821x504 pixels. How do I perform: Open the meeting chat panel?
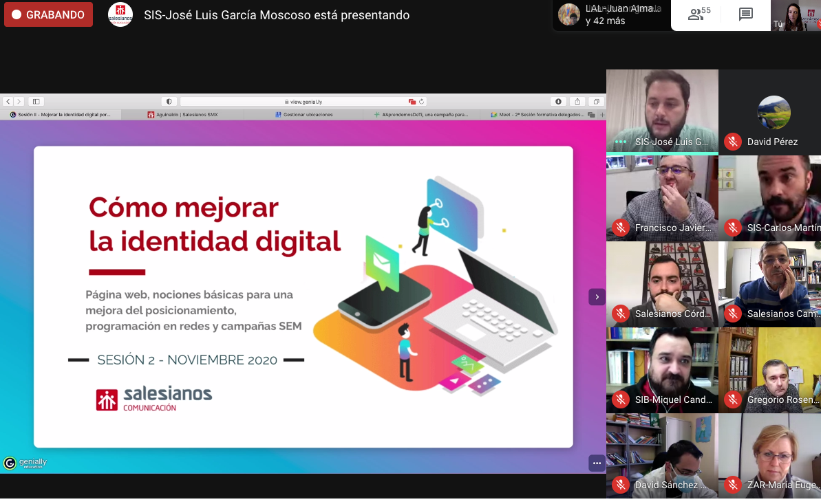click(745, 14)
